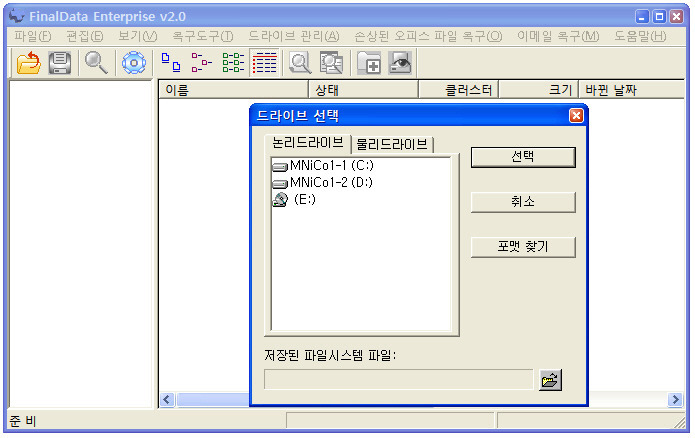Click the folder with plus sign icon
Viewport: 695px width, 438px height.
(x=369, y=63)
